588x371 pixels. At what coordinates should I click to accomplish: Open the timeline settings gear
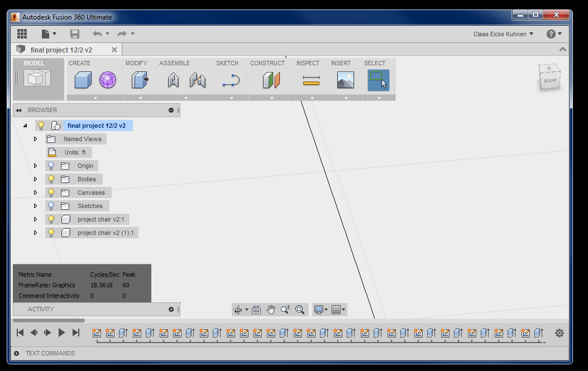[x=559, y=333]
